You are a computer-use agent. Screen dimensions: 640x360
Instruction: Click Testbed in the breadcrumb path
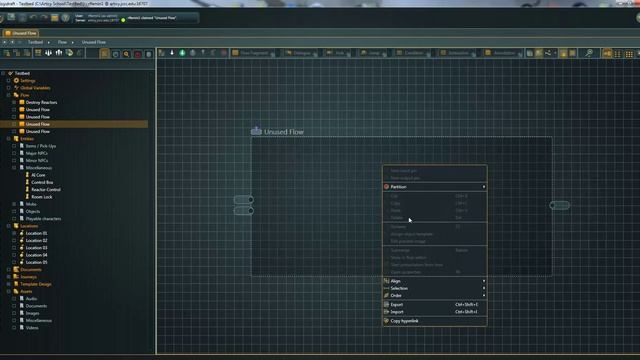[x=35, y=42]
